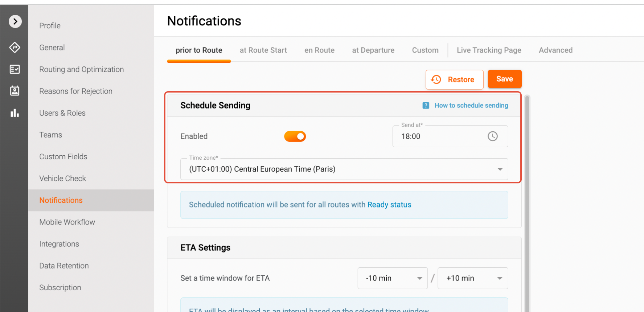Switch to the at Route Start tab

click(263, 50)
